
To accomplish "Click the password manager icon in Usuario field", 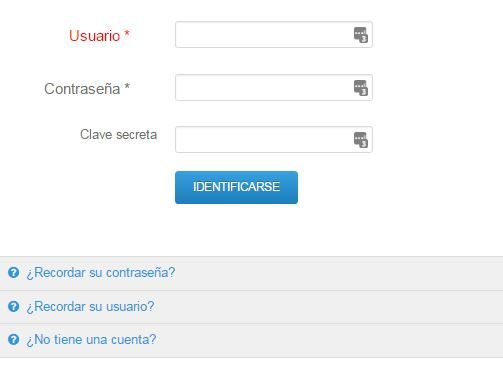I will pos(361,35).
